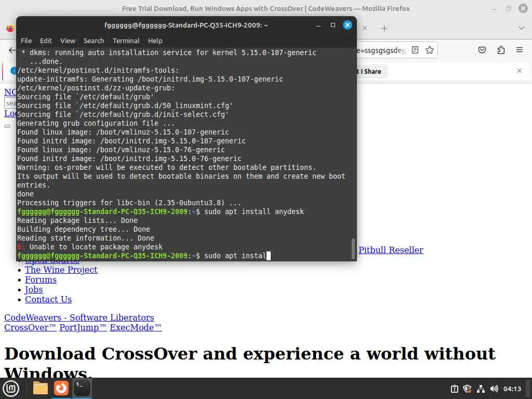Open the Jobs link
Screen dimensions: 532x399
[34, 289]
